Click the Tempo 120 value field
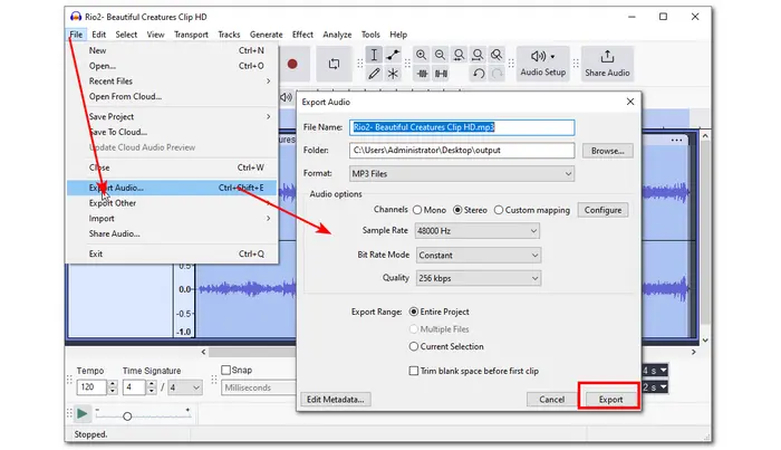This screenshot has width=781, height=450. [92, 387]
